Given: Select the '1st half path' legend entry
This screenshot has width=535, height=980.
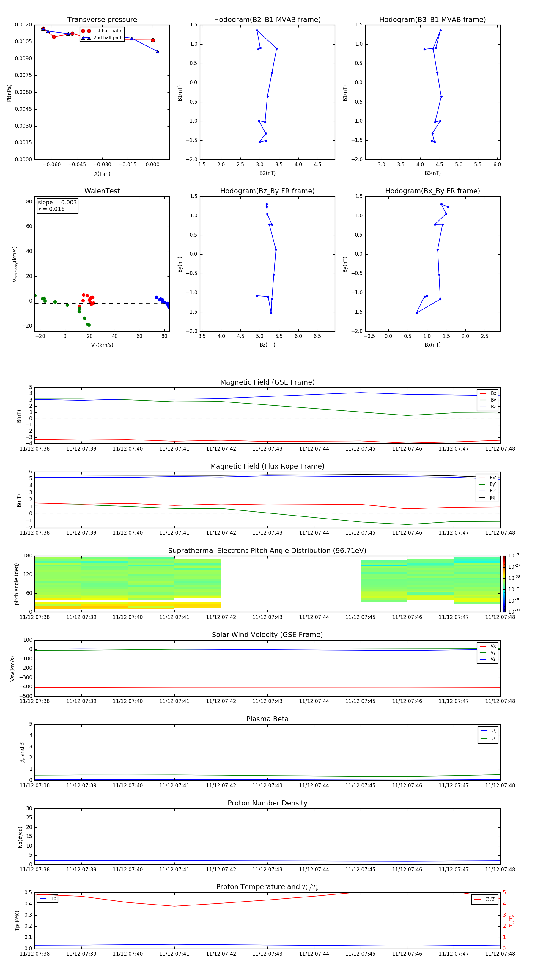Looking at the screenshot, I should pos(101,31).
